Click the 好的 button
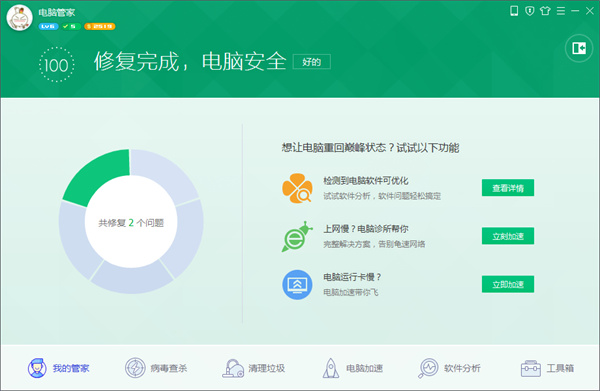This screenshot has height=391, width=600. coord(311,62)
